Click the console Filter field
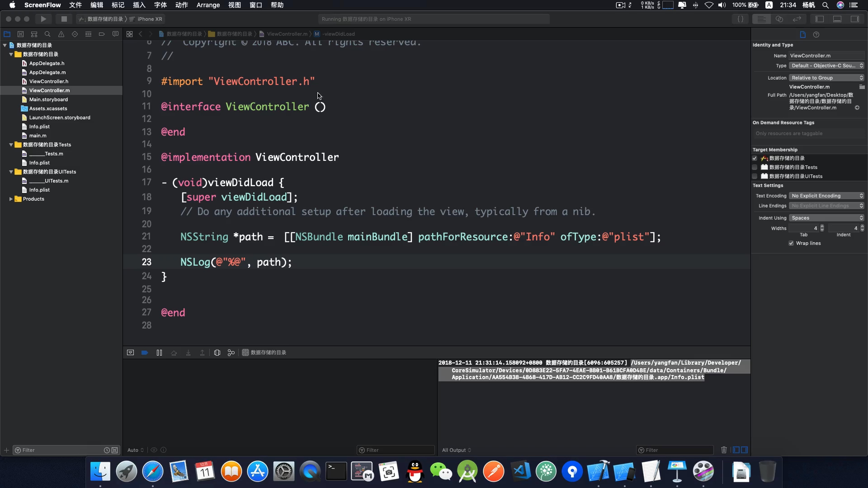Viewport: 868px width, 488px height. [675, 450]
